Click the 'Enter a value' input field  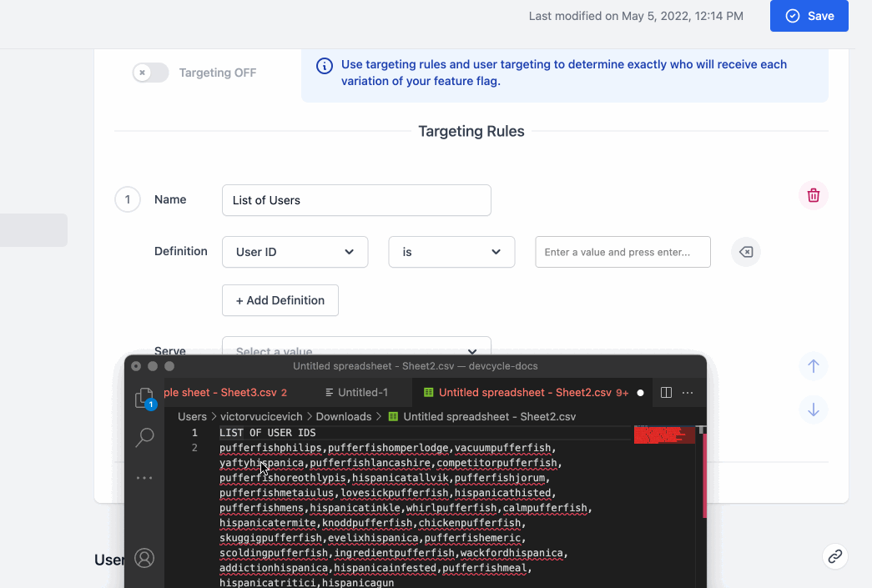click(x=622, y=252)
